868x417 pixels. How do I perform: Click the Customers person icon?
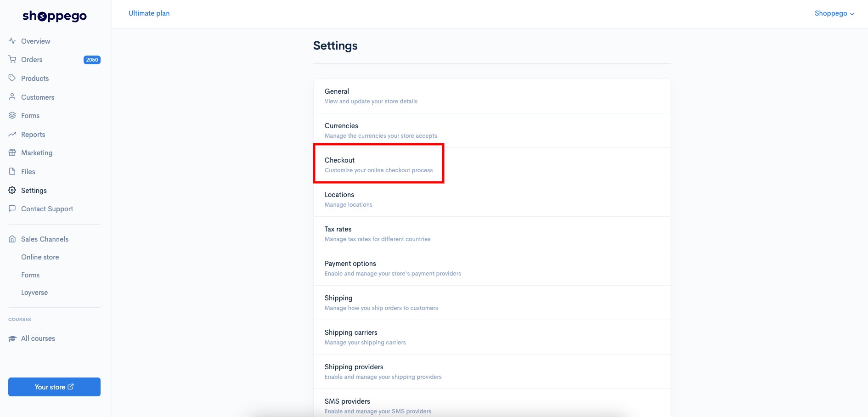click(x=12, y=97)
